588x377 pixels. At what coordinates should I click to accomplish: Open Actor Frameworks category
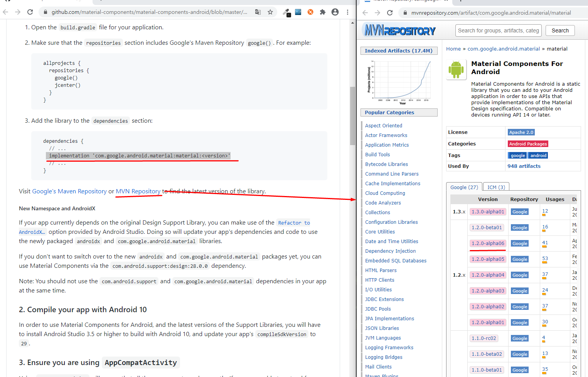pos(386,135)
